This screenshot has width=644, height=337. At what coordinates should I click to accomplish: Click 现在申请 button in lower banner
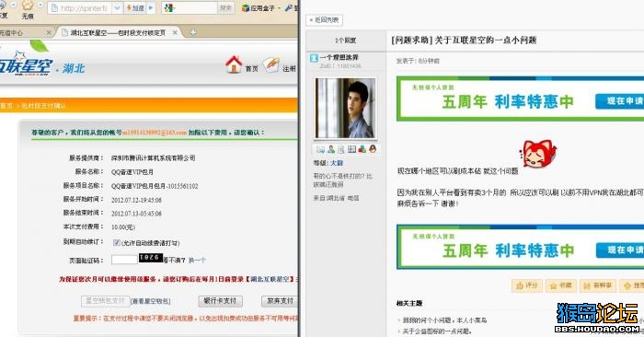pos(620,250)
